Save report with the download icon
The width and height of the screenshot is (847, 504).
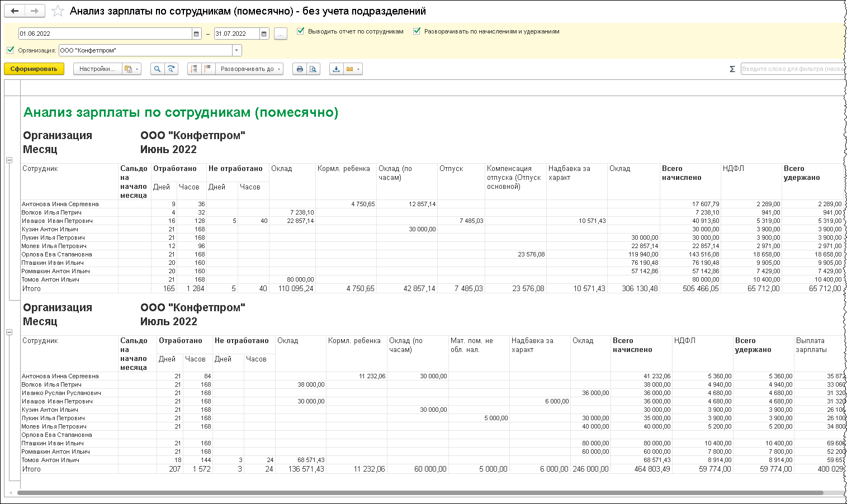336,69
